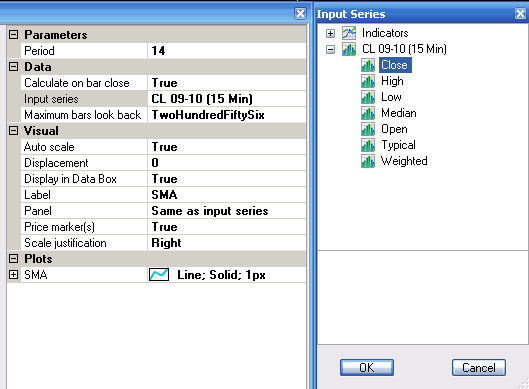The width and height of the screenshot is (529, 389).
Task: Click the Maximum bars look back label
Action: tap(83, 115)
